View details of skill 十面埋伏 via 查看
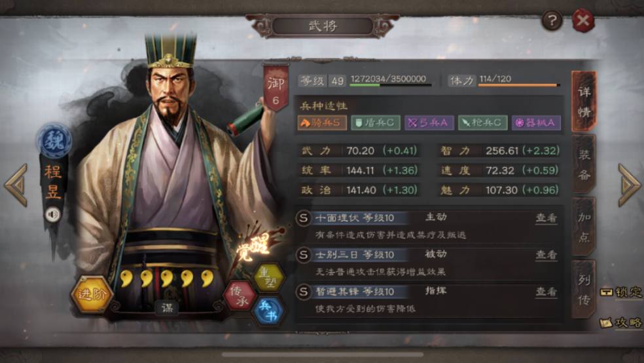 click(546, 218)
